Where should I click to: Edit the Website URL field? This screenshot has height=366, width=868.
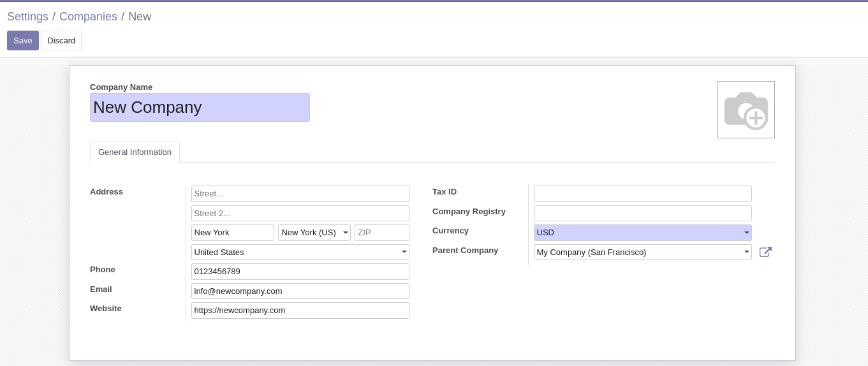[x=300, y=311]
